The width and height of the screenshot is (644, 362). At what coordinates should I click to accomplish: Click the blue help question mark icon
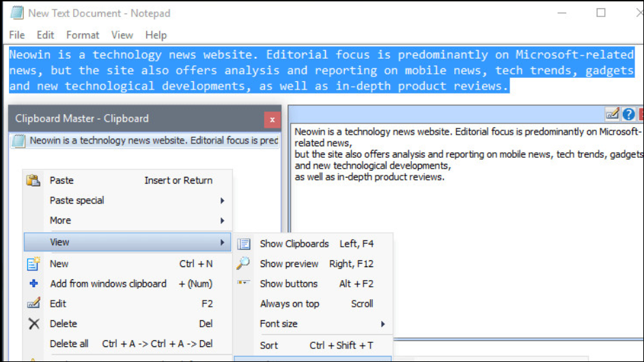coord(628,114)
